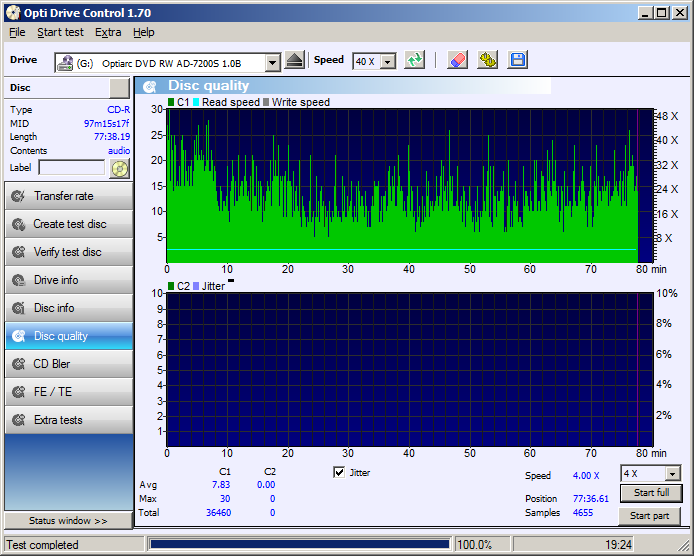Click the Opti Drive Control title bar icon
Screen dimensions: 694x556
[x=13, y=13]
